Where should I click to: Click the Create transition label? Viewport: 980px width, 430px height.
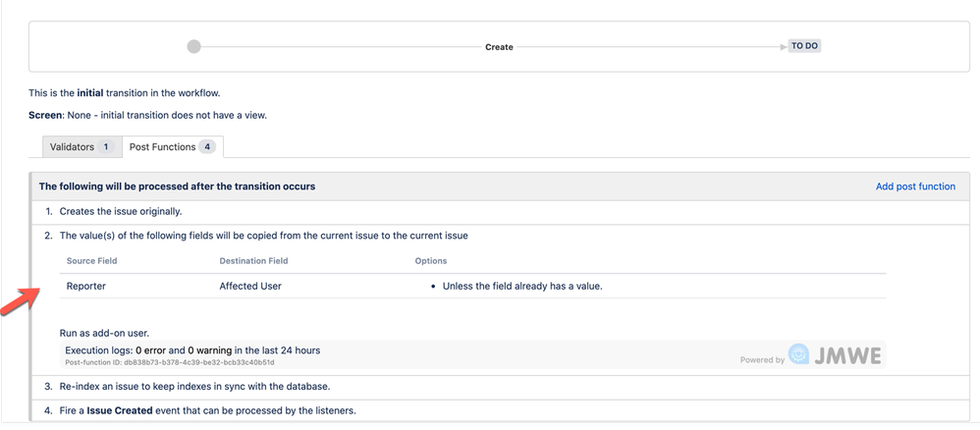499,47
